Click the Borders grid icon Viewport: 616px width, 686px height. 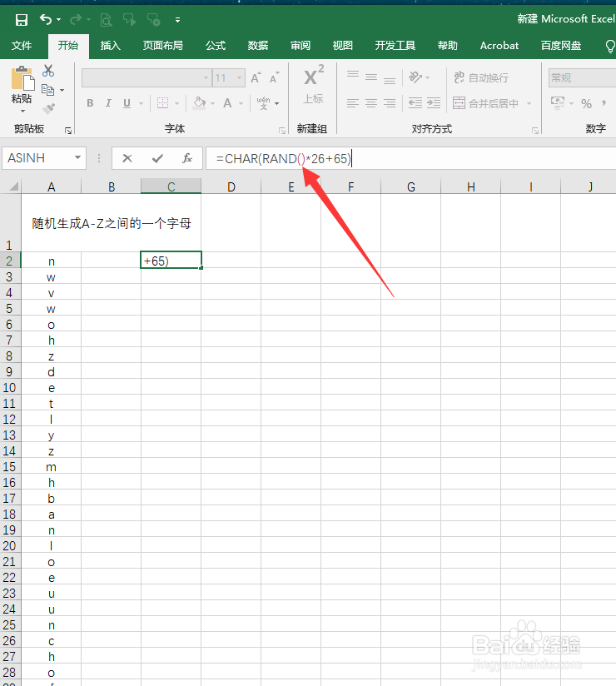click(162, 103)
